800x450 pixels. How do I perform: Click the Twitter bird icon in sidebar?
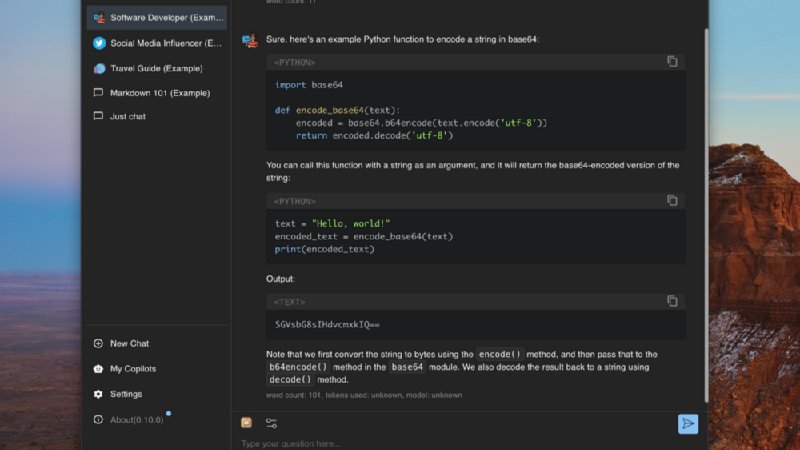99,43
